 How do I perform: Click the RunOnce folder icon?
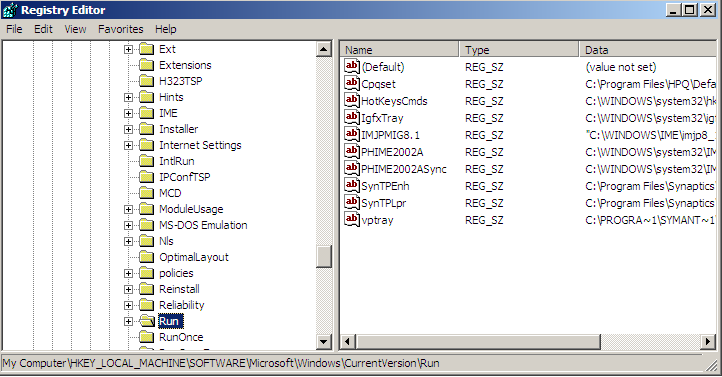(146, 337)
